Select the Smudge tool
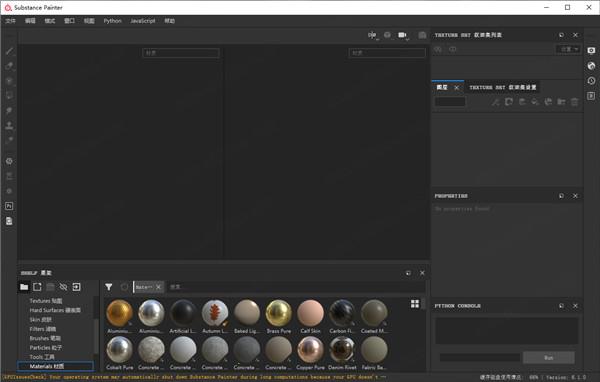The width and height of the screenshot is (600, 382). click(x=9, y=111)
